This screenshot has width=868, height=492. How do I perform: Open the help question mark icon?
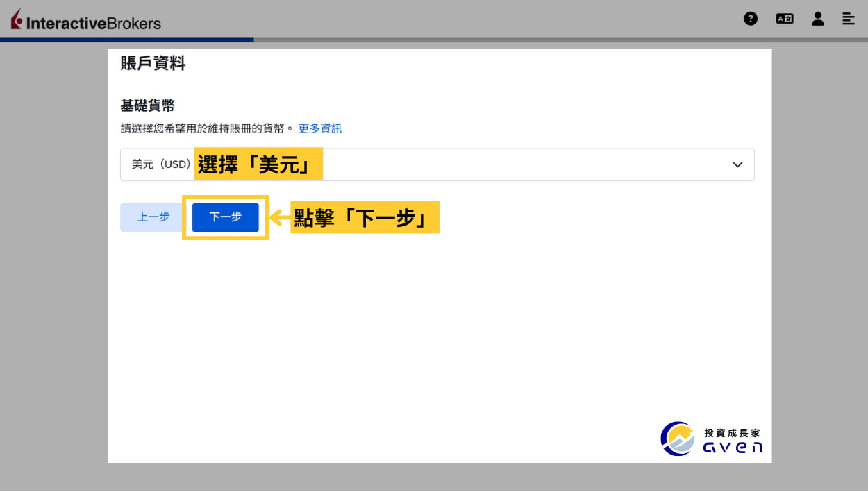coord(751,19)
